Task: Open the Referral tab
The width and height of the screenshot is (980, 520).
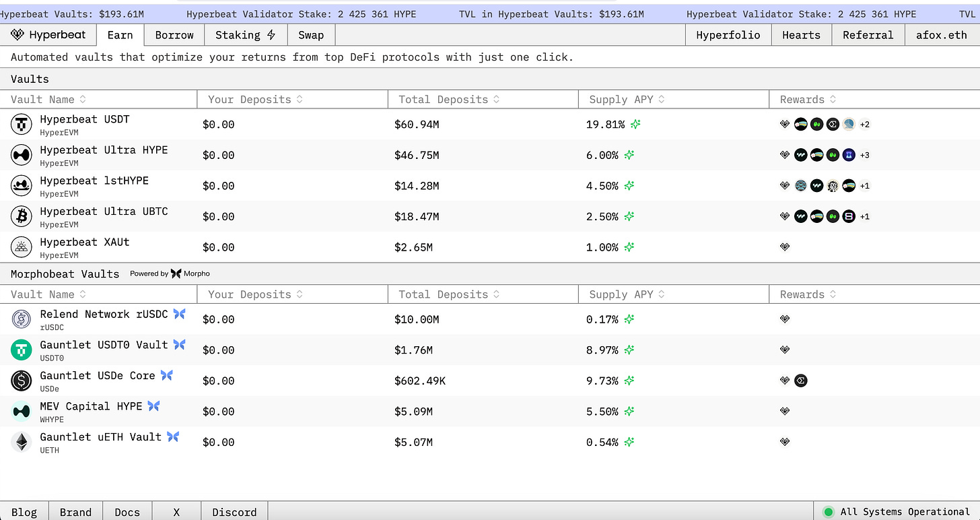Action: [x=868, y=35]
